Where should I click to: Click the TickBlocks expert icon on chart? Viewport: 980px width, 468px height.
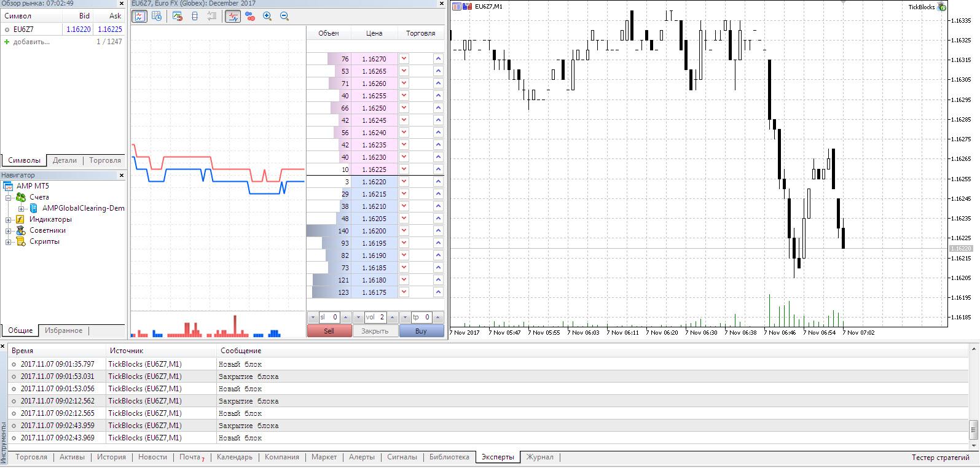pos(942,7)
